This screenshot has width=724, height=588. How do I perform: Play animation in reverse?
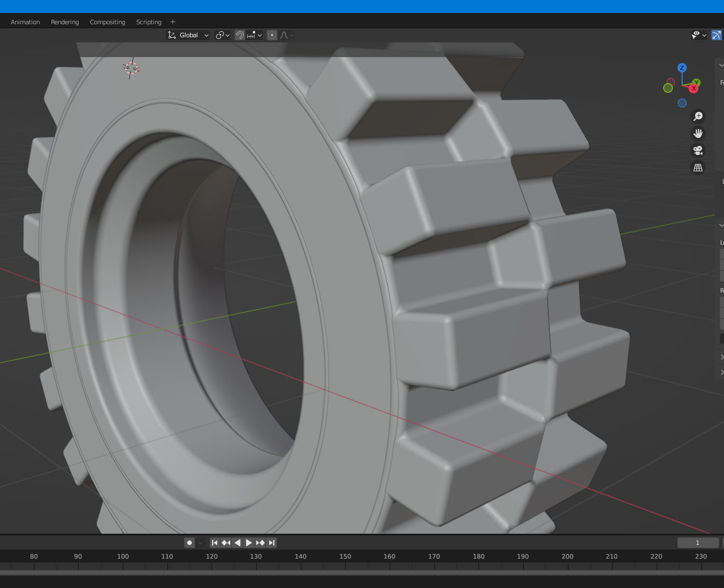[238, 543]
